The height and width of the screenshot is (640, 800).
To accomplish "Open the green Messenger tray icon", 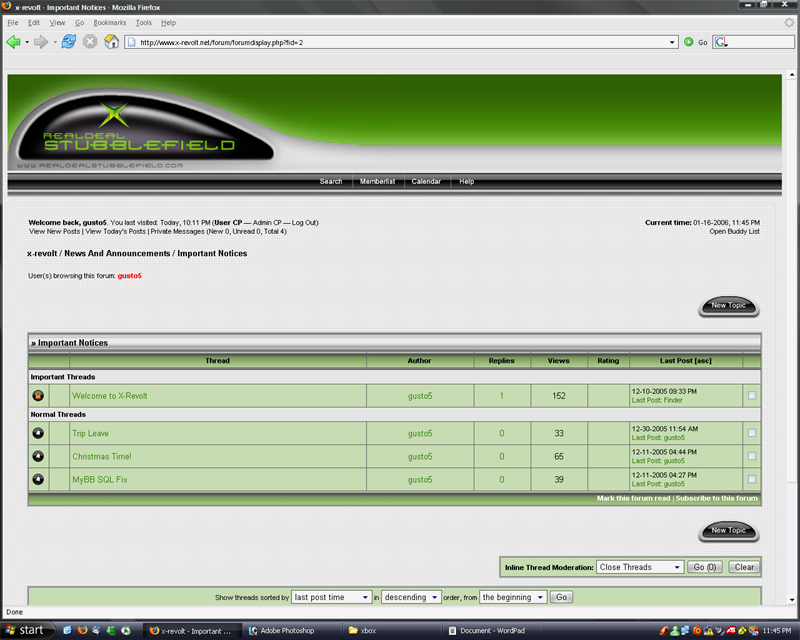I will click(674, 631).
